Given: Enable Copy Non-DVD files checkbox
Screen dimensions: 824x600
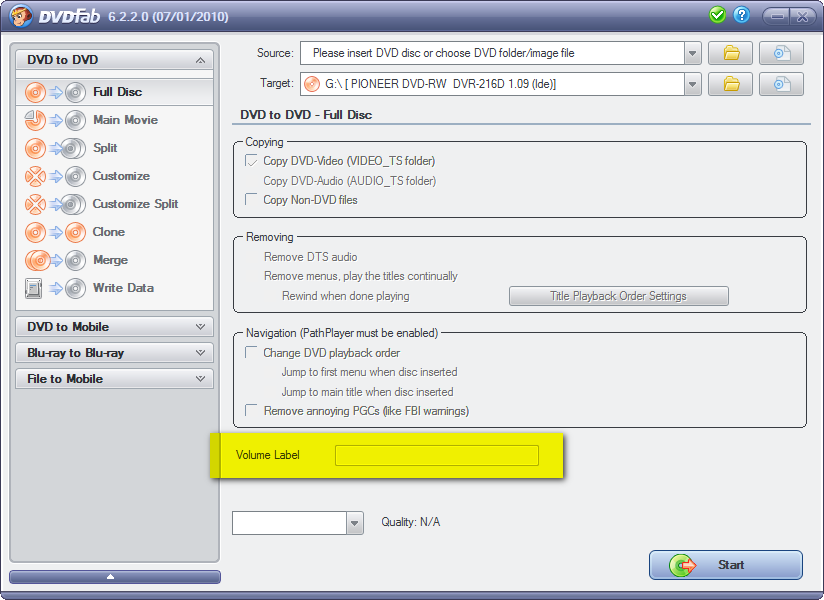Looking at the screenshot, I should click(251, 200).
